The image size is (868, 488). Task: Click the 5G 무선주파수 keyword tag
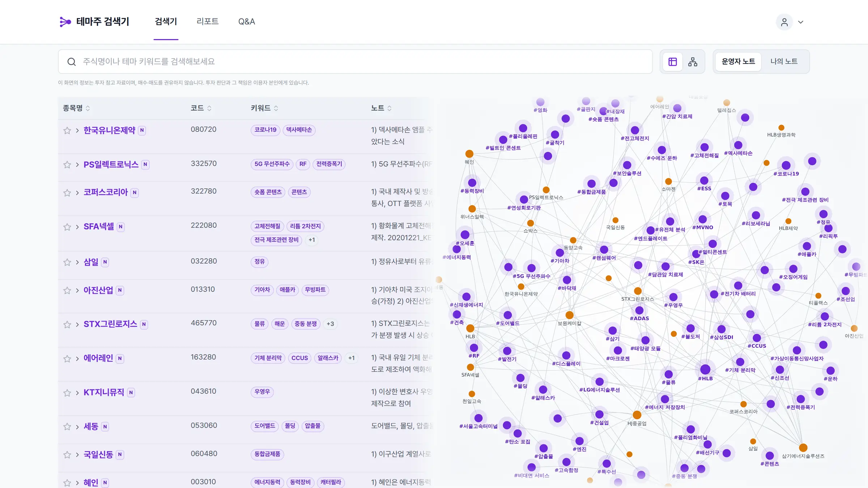pos(272,164)
